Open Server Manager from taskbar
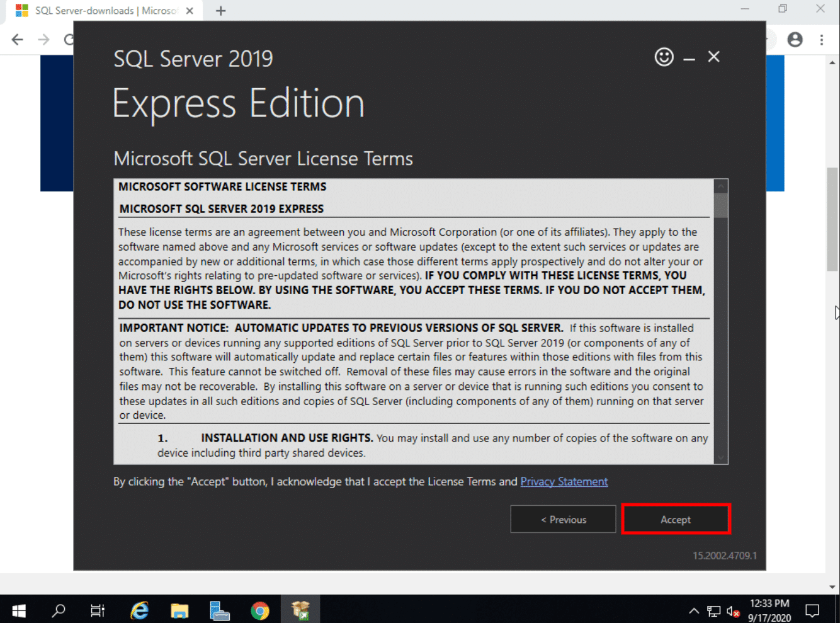The height and width of the screenshot is (623, 840). (220, 610)
